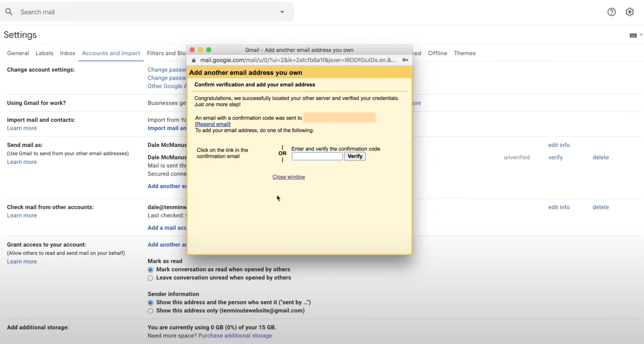Click the Close window link
The image size is (644, 344).
click(x=288, y=177)
